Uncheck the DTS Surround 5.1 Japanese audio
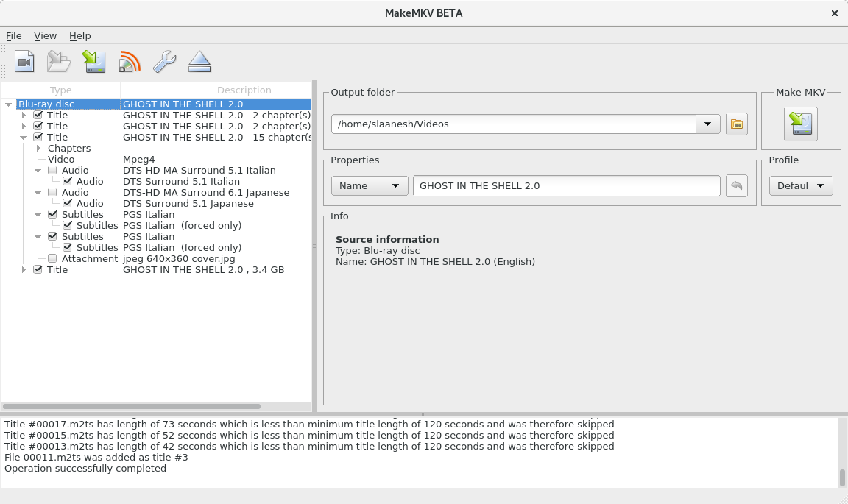 [x=67, y=204]
